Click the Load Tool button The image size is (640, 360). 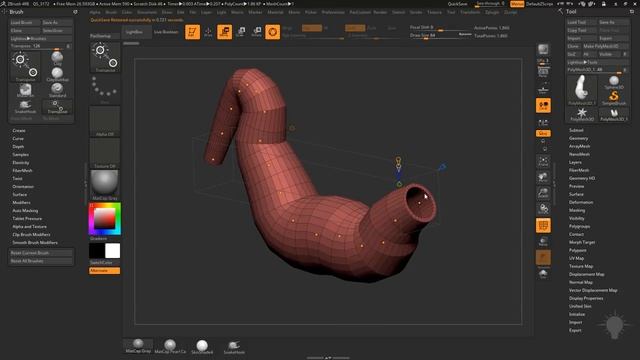[582, 22]
